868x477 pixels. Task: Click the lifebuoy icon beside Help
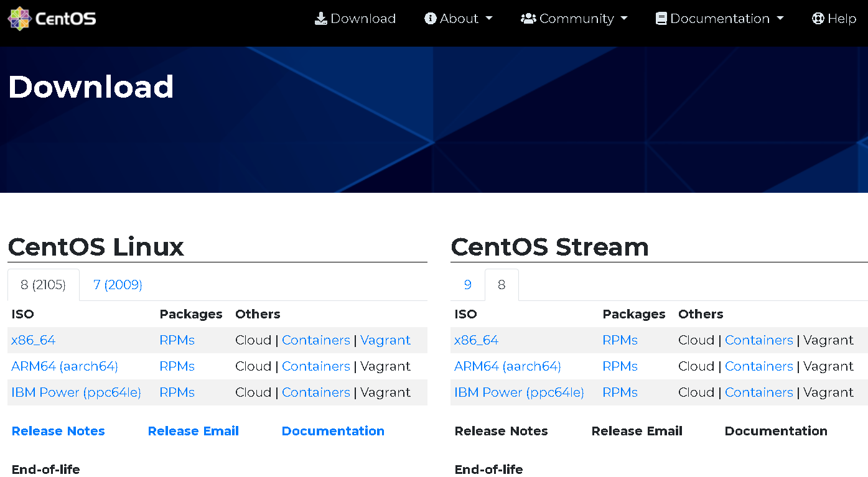[x=818, y=19]
